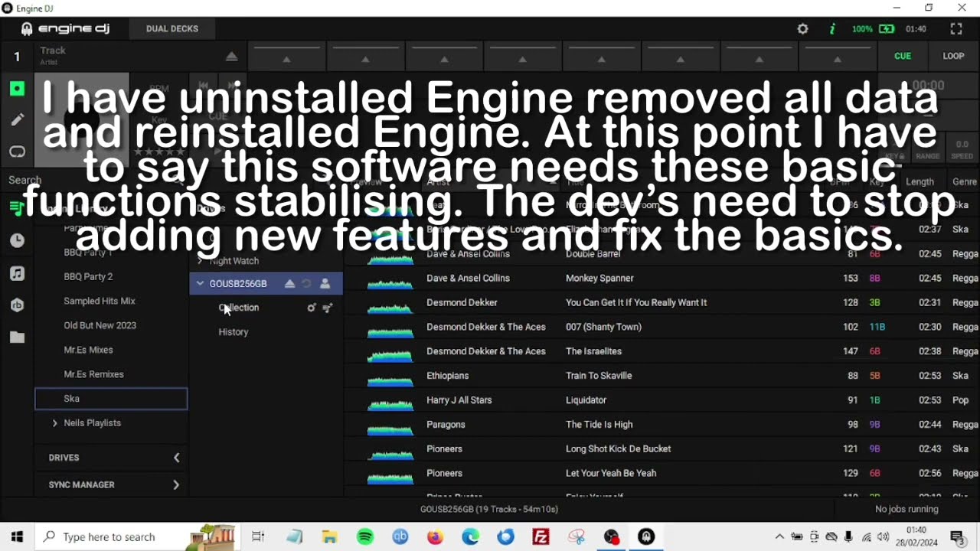The image size is (980, 551).
Task: Select the track 'You Can Get It If You Really Want It'
Action: [636, 303]
